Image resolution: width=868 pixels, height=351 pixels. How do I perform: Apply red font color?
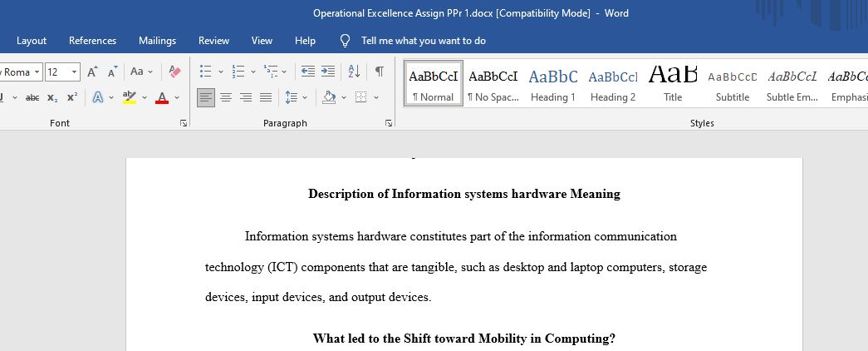click(162, 97)
